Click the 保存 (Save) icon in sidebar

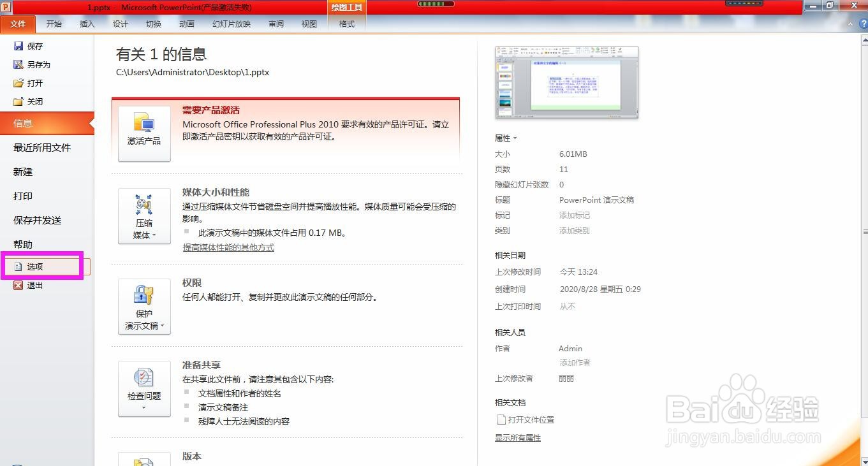click(18, 45)
